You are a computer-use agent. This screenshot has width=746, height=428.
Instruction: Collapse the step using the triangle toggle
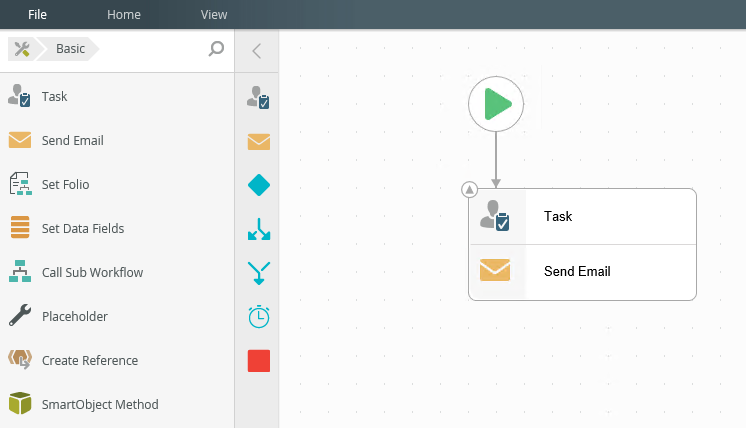[x=470, y=190]
